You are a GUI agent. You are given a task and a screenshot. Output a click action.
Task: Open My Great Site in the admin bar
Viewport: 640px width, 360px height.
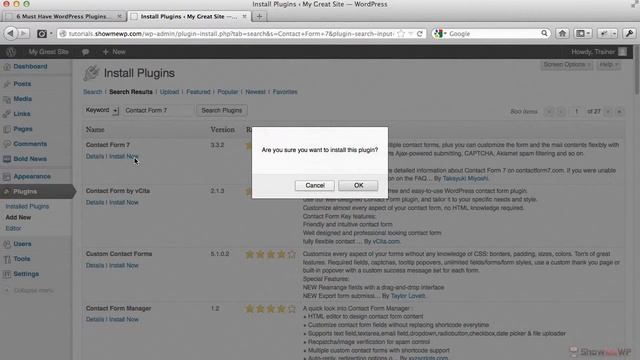click(x=49, y=52)
